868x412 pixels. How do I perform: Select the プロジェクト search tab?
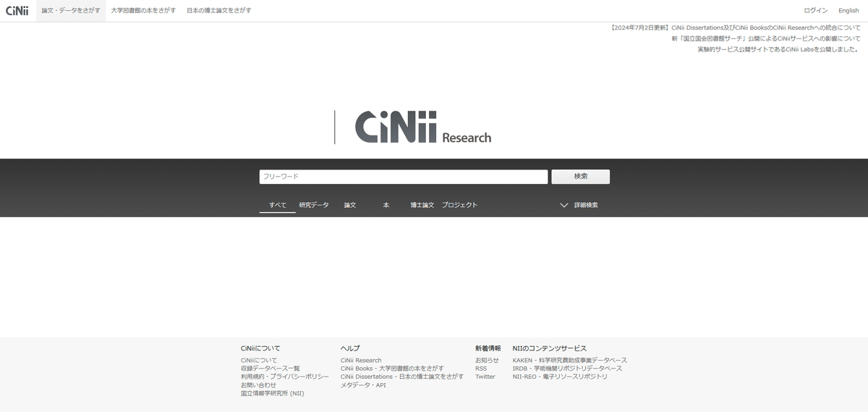[460, 205]
